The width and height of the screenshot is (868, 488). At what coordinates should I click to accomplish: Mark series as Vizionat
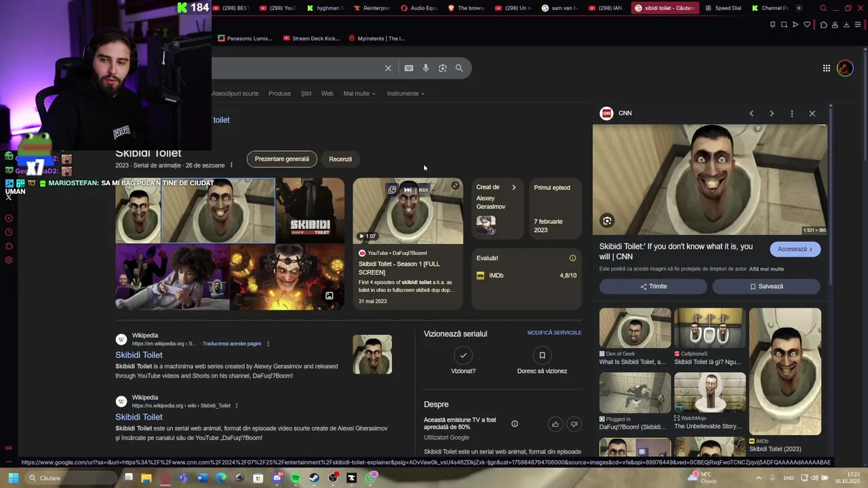[x=463, y=355]
